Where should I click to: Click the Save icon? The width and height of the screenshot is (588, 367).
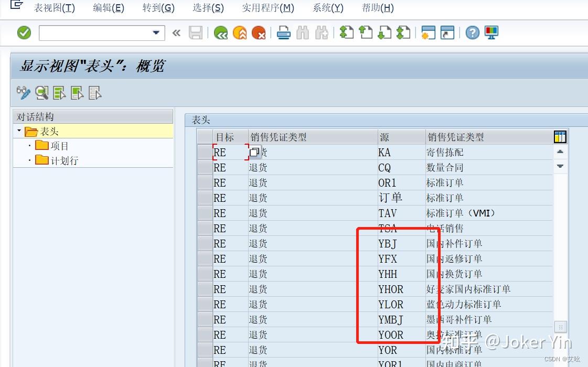coord(195,32)
